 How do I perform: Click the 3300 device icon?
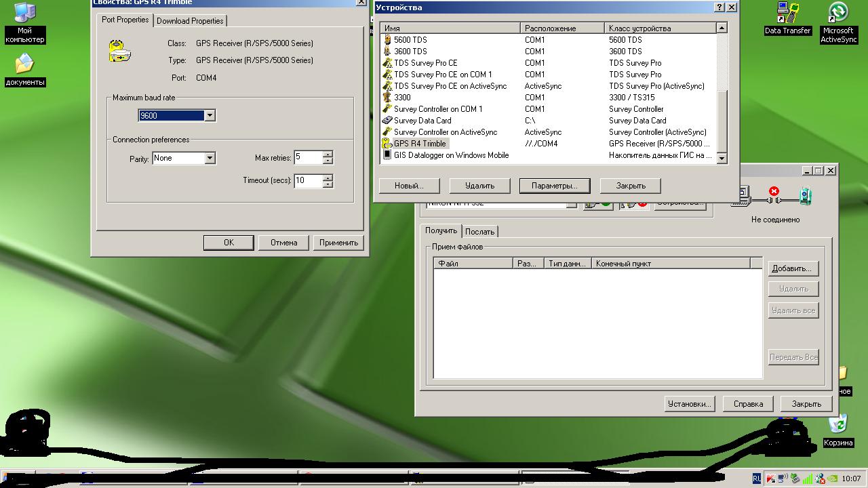(387, 97)
